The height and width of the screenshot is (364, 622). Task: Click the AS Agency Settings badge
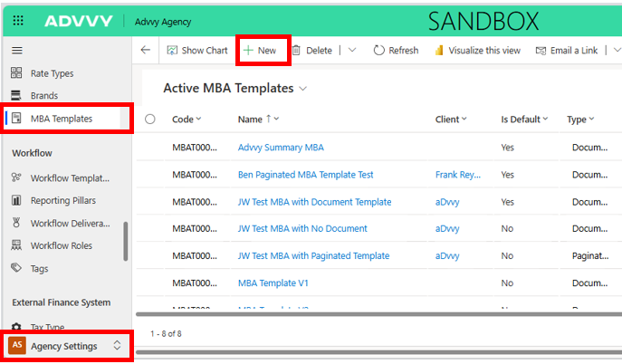point(17,345)
